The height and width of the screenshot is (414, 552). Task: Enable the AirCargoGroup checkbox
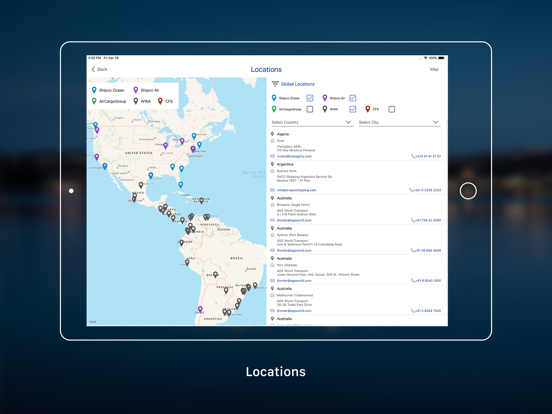click(x=309, y=109)
